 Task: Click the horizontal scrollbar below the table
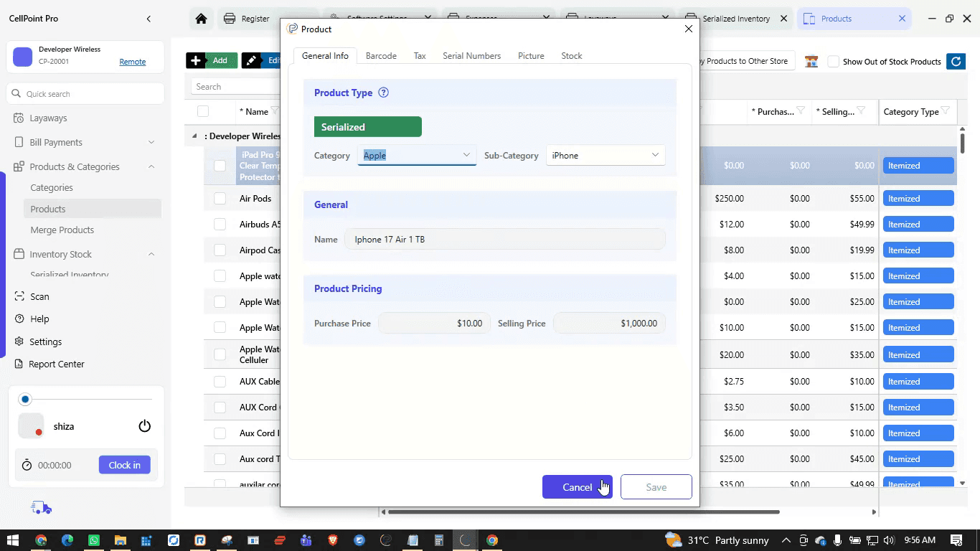tap(584, 512)
